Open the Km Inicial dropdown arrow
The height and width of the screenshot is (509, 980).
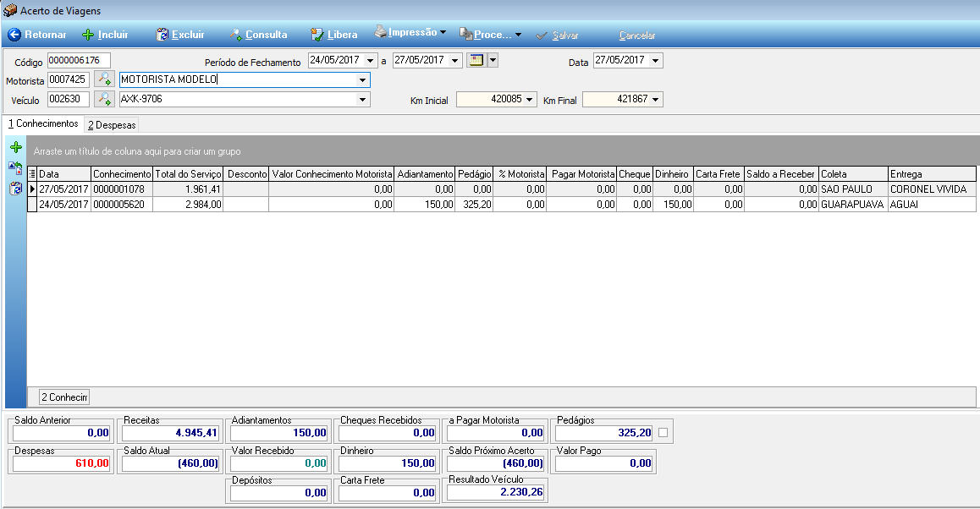530,99
